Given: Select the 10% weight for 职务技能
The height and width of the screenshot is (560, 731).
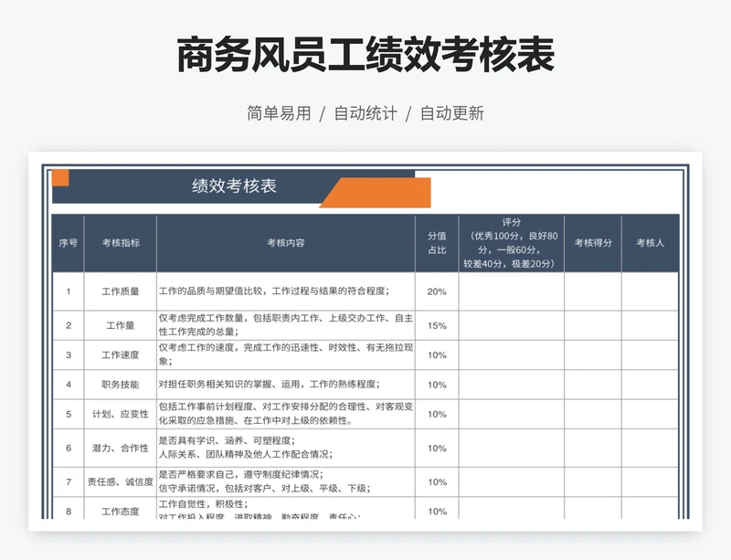Looking at the screenshot, I should click(437, 385).
